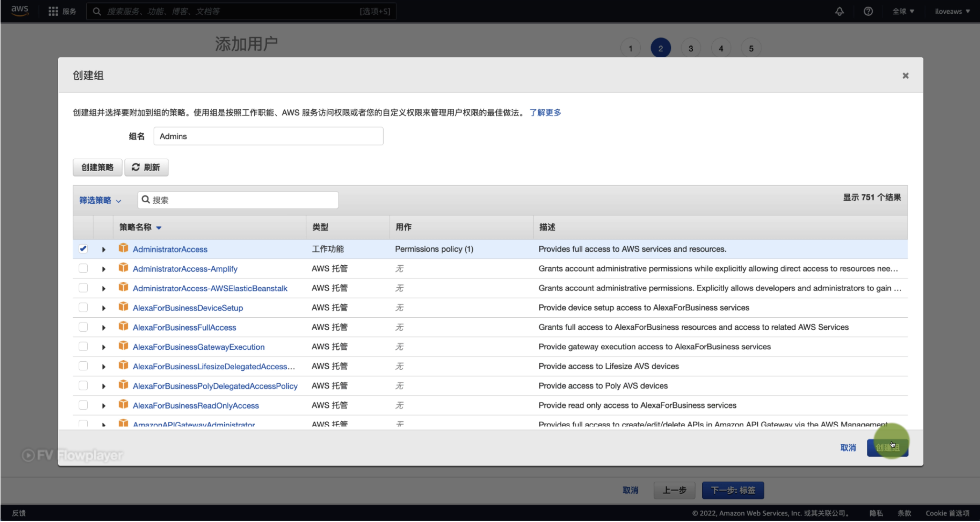Open the 筛选策略 filter dropdown
Viewport: 980px width, 522px height.
tap(100, 200)
